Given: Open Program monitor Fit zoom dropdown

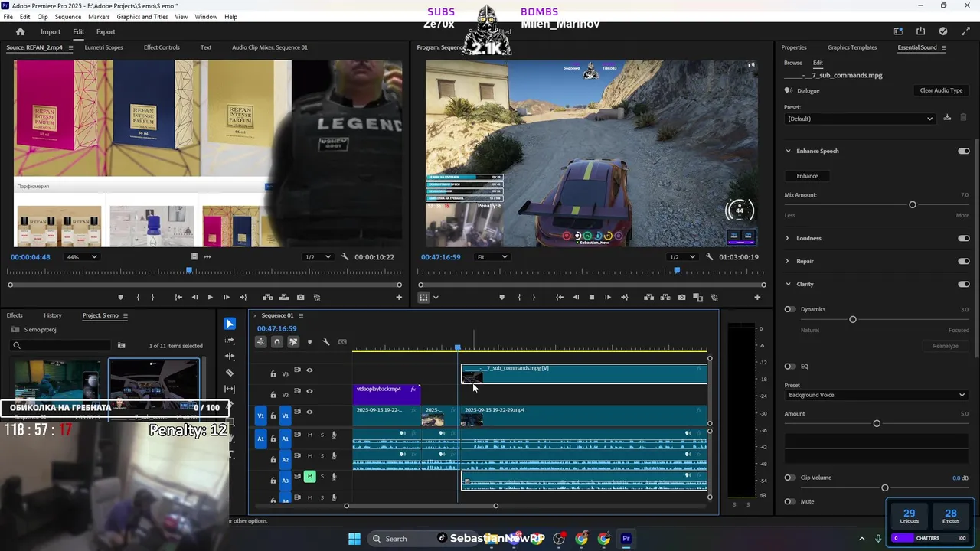Looking at the screenshot, I should pos(492,257).
